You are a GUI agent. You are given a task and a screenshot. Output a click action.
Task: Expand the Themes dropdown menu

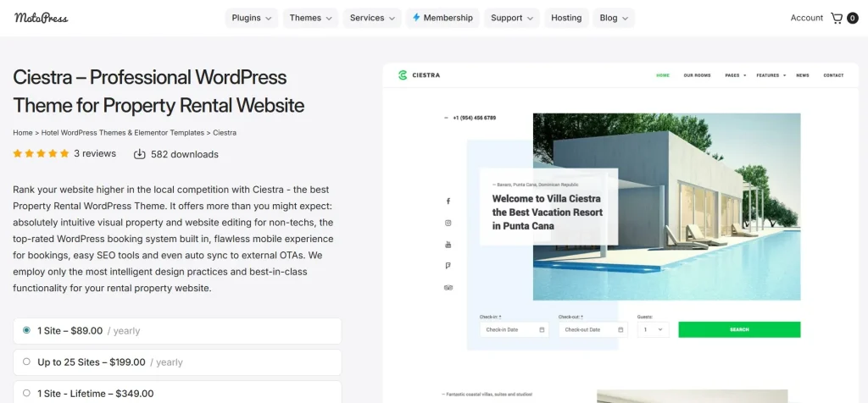[310, 18]
